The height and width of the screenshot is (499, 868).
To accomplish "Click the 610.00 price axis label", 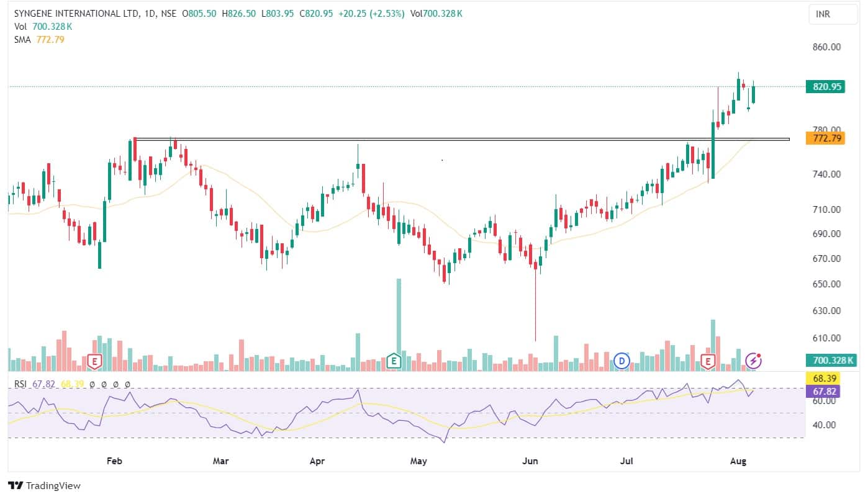I will (x=827, y=338).
